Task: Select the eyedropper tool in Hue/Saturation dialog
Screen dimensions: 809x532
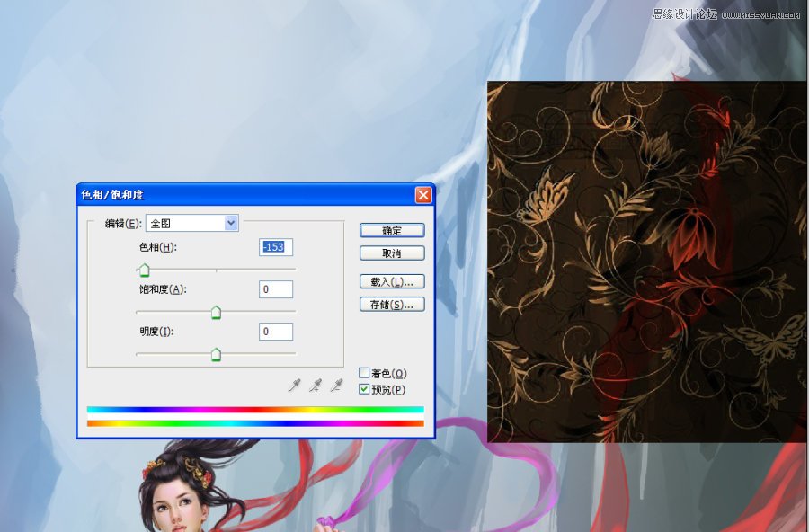Action: pyautogui.click(x=294, y=385)
